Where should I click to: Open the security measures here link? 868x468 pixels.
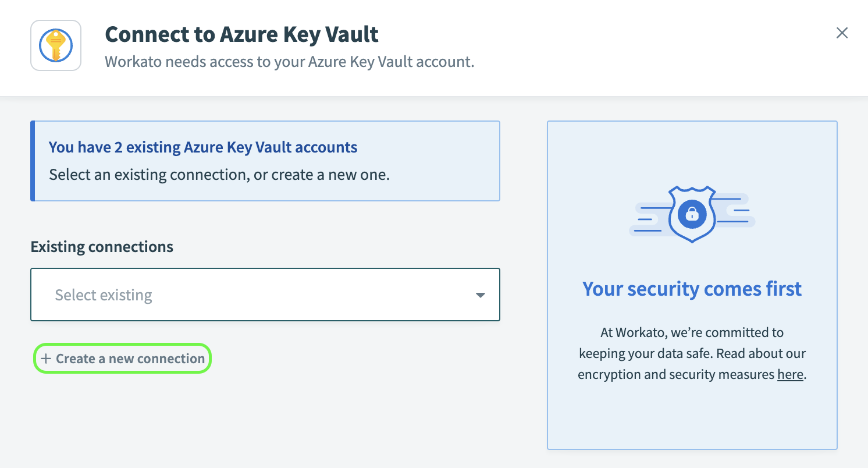789,374
